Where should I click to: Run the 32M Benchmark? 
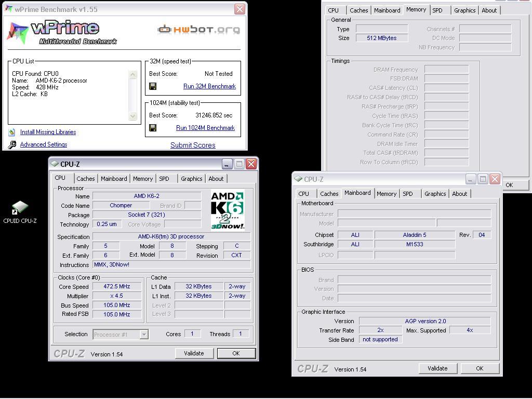pyautogui.click(x=209, y=86)
